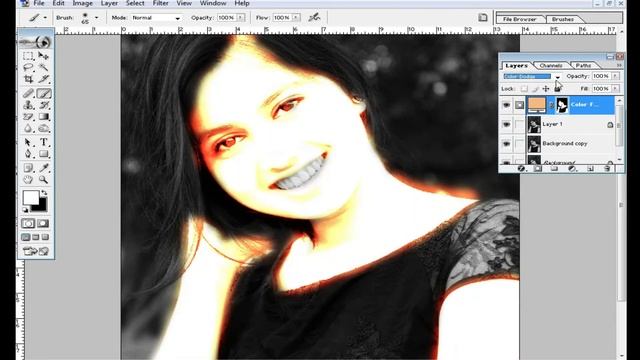The image size is (640, 360).
Task: Select the Magic Wand tool
Action: point(43,67)
